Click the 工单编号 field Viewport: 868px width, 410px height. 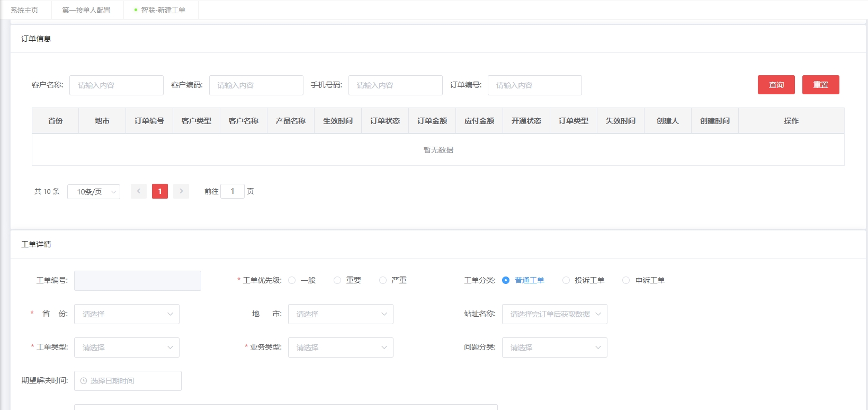tap(138, 281)
